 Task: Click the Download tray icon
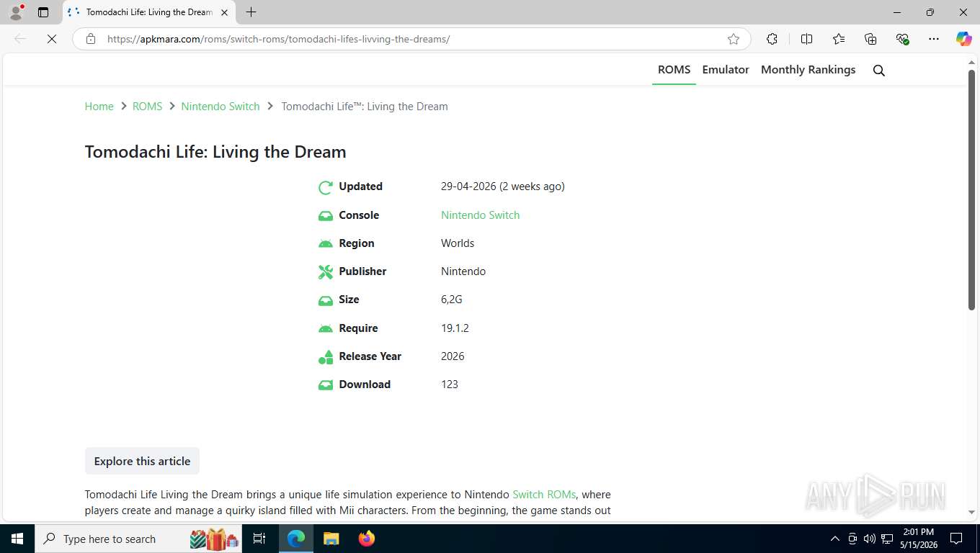(x=326, y=385)
